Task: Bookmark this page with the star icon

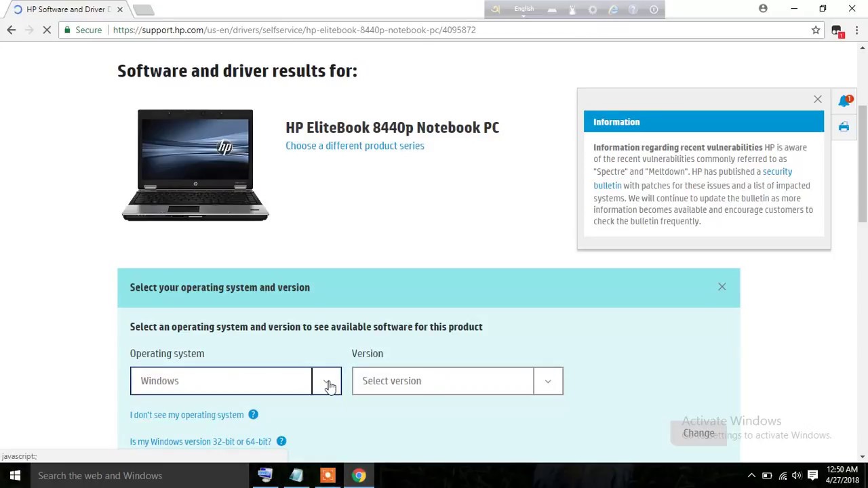Action: tap(816, 30)
